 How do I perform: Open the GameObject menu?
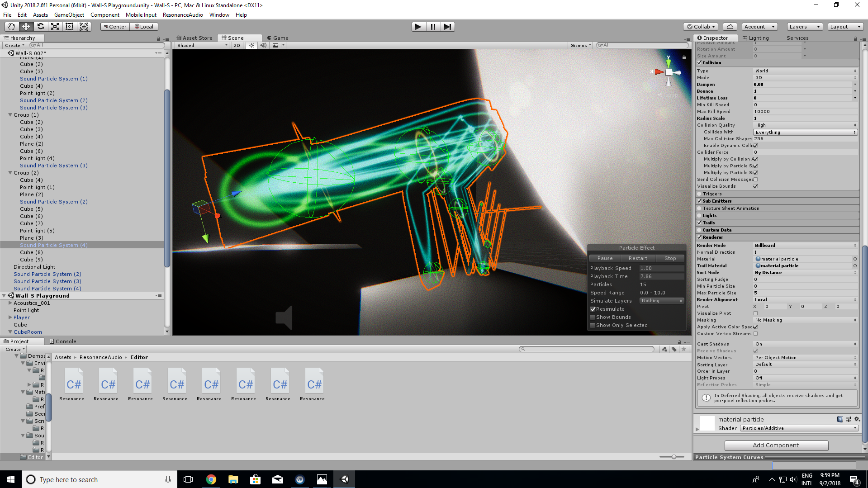pyautogui.click(x=69, y=14)
